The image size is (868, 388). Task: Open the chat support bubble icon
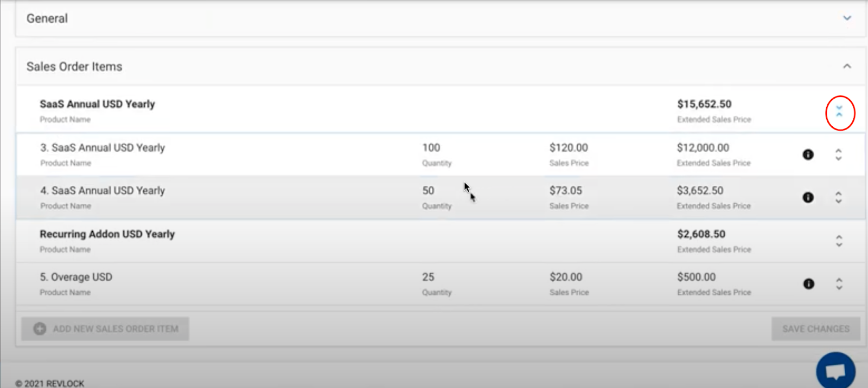[835, 371]
